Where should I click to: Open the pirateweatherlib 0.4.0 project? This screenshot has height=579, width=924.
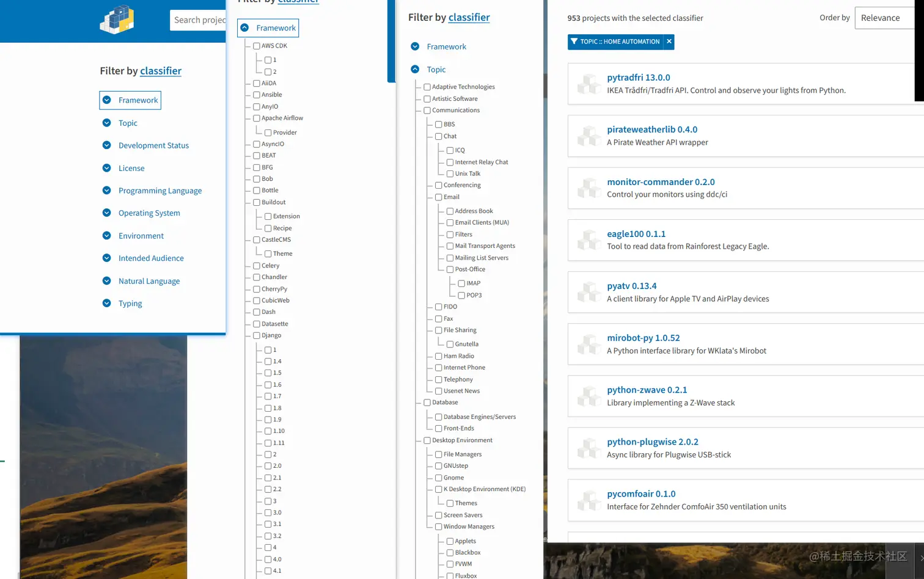[652, 129]
